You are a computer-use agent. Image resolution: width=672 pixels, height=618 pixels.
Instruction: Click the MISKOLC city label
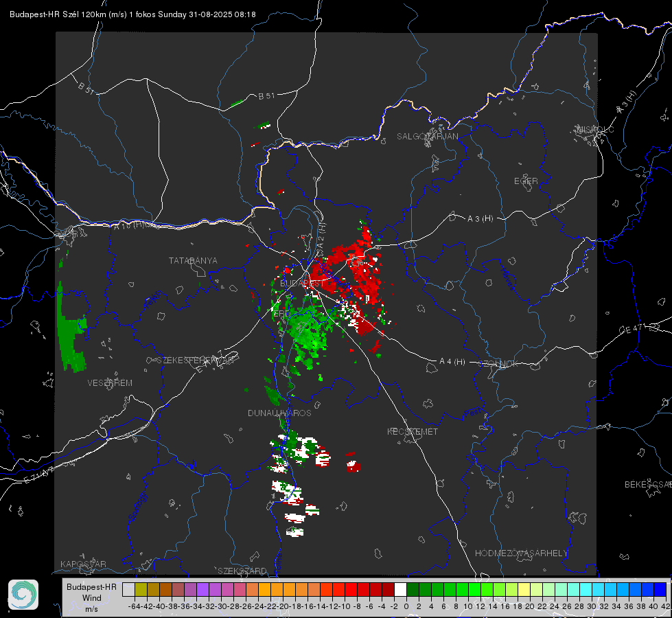pos(595,129)
